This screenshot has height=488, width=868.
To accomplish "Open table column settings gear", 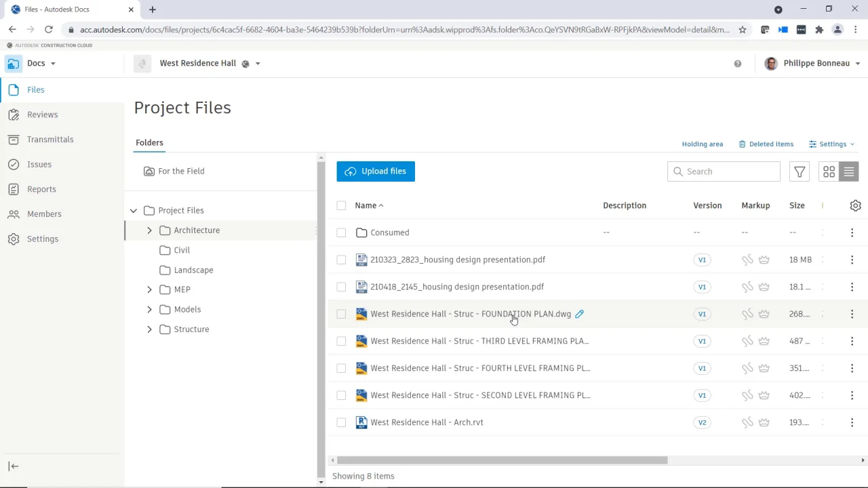I will point(855,205).
